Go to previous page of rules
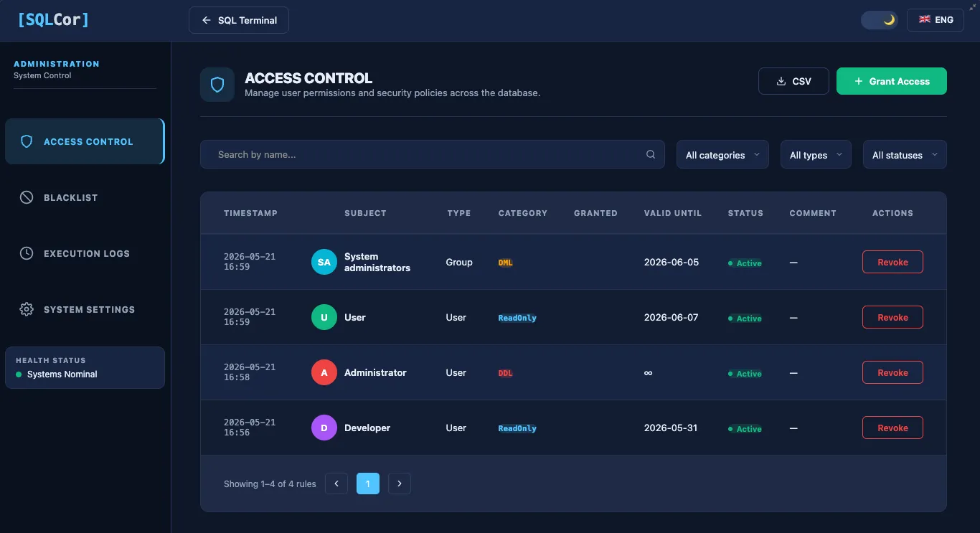Viewport: 980px width, 533px height. tap(336, 484)
